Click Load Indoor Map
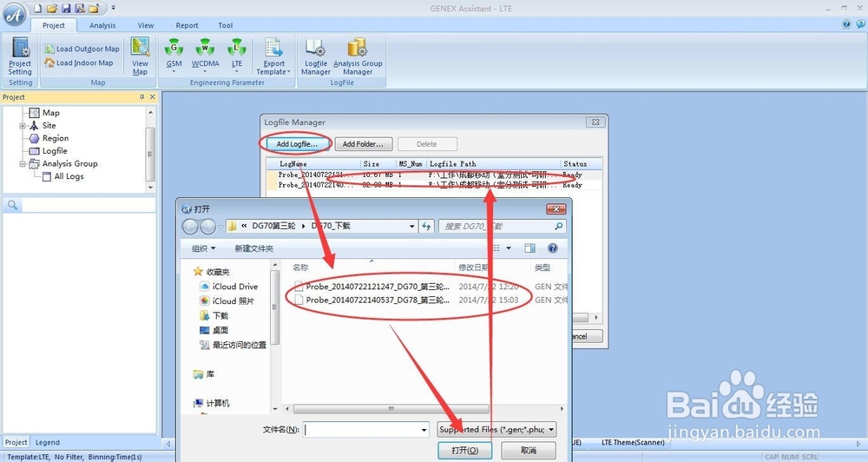 pyautogui.click(x=79, y=63)
